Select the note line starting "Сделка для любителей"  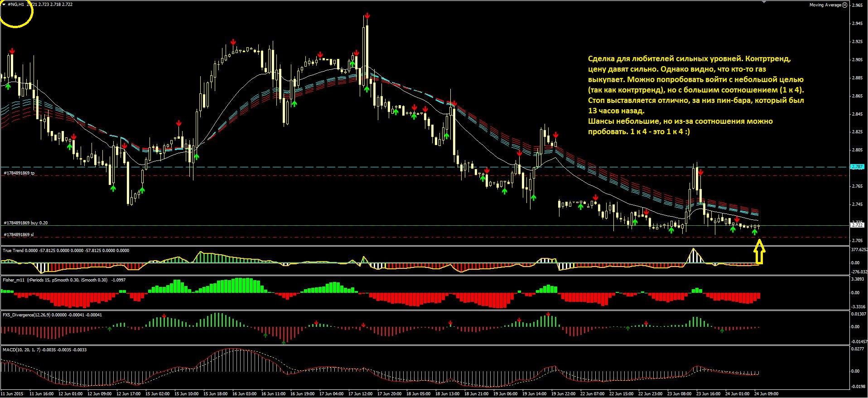[690, 59]
